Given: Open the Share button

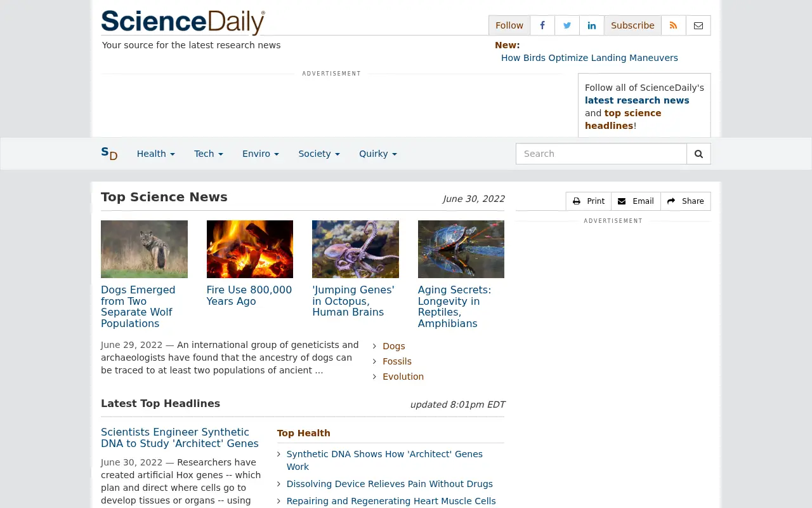Looking at the screenshot, I should click(x=686, y=201).
